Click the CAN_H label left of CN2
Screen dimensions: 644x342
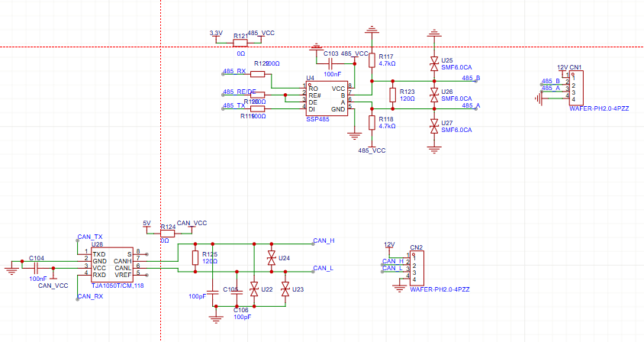[393, 261]
